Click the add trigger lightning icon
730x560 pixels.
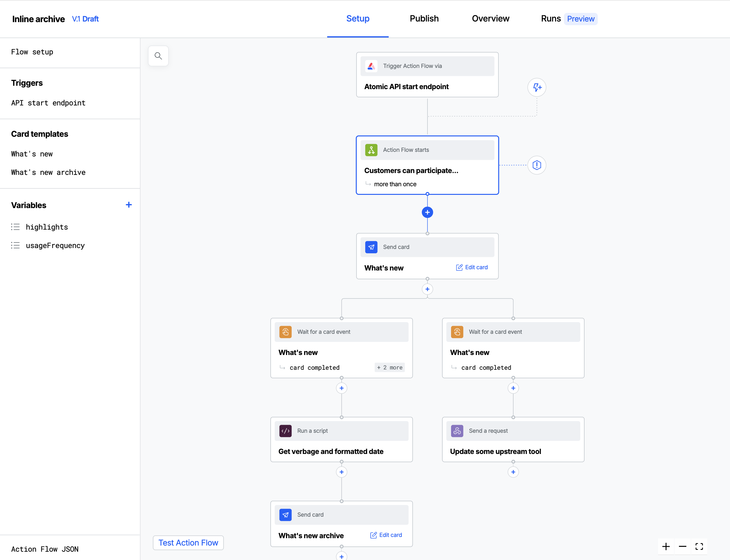coord(537,87)
